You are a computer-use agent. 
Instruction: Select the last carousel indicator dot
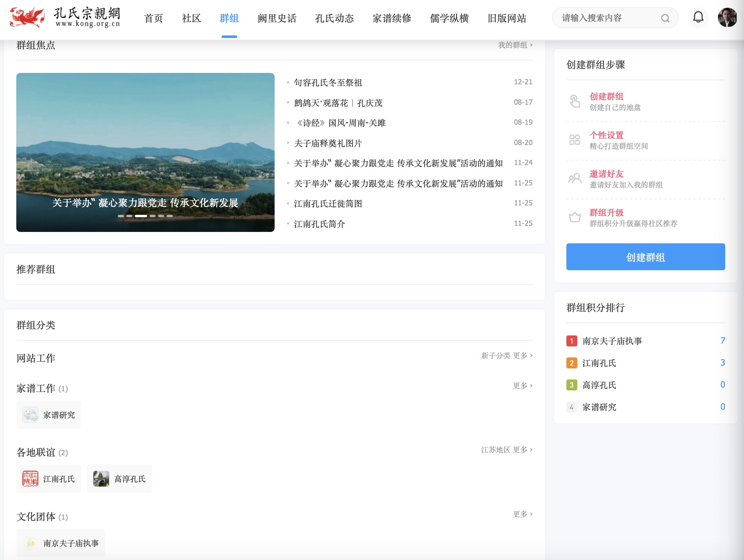pyautogui.click(x=169, y=216)
